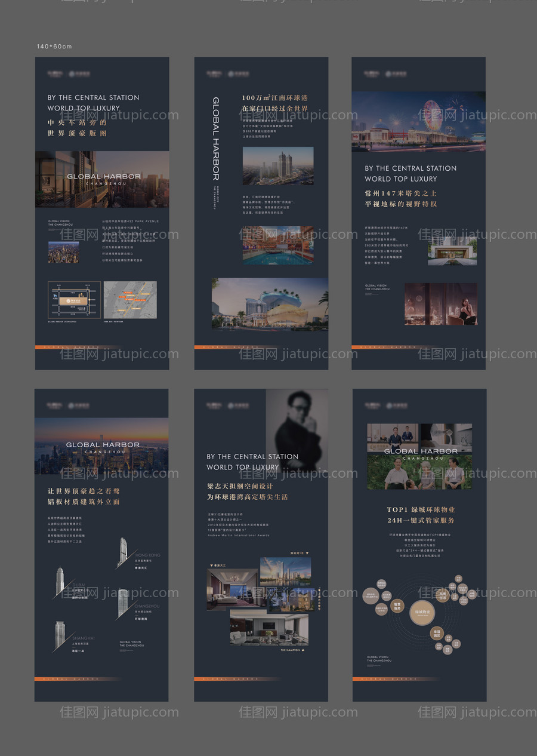This screenshot has height=756, width=537.
Task: Select the Dubai skyscraper sketch
Action: coord(60,581)
